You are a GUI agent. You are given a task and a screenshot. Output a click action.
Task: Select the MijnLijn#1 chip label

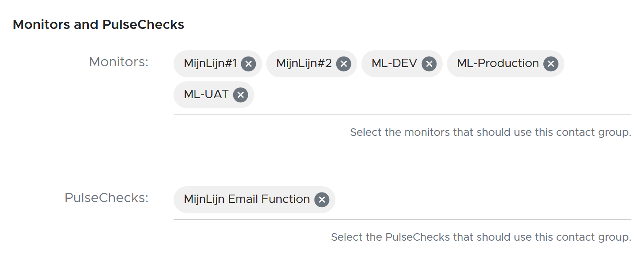(x=210, y=63)
